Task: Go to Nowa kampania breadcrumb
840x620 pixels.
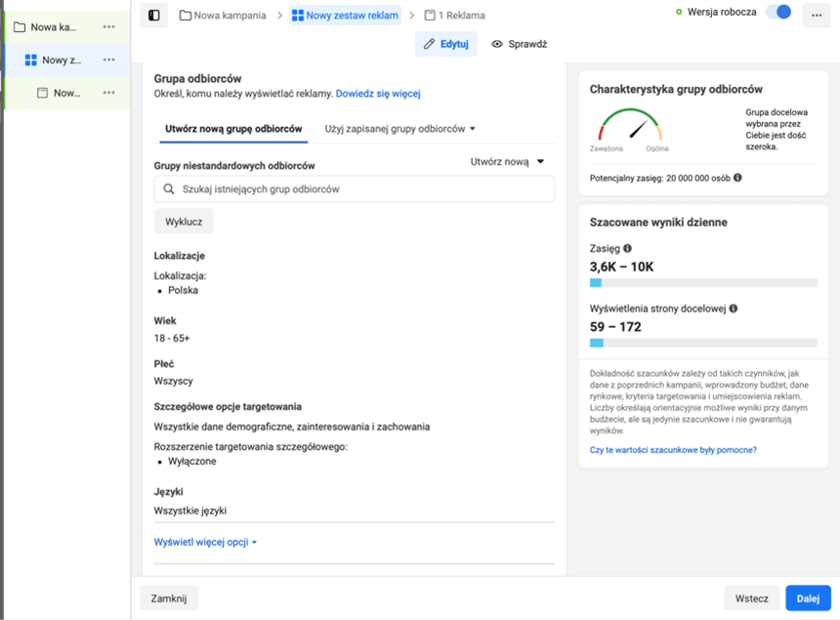Action: click(223, 15)
